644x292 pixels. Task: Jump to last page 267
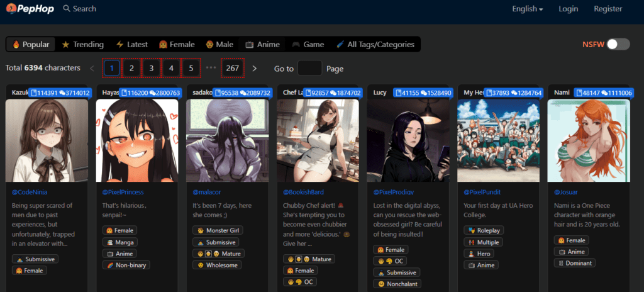tap(233, 68)
